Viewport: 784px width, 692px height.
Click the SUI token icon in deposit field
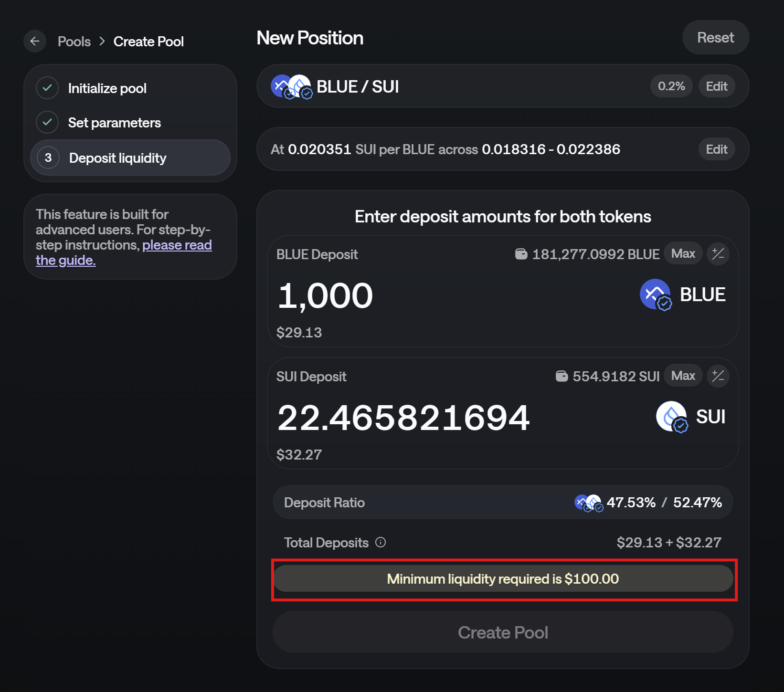[672, 417]
